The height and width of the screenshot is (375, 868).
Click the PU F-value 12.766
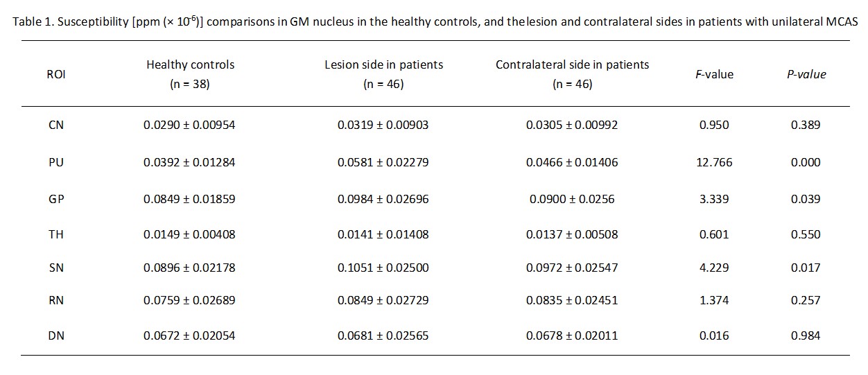point(714,162)
